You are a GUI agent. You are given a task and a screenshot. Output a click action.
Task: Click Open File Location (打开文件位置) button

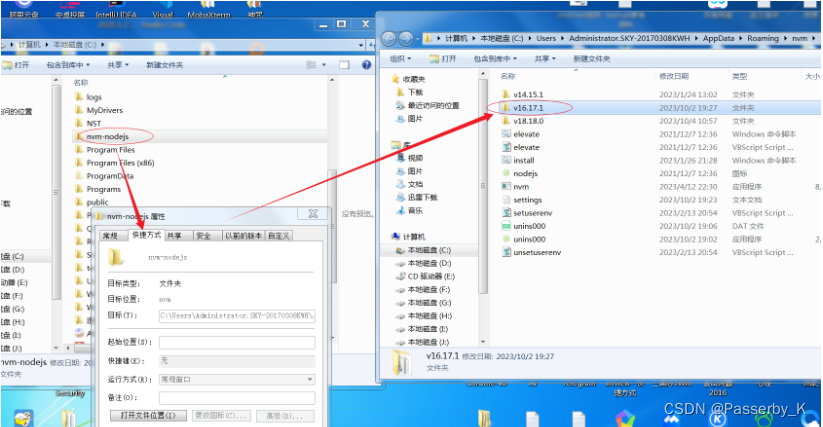148,415
